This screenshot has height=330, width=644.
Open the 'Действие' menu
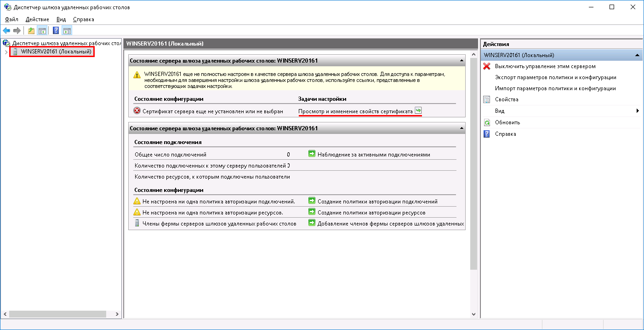37,19
